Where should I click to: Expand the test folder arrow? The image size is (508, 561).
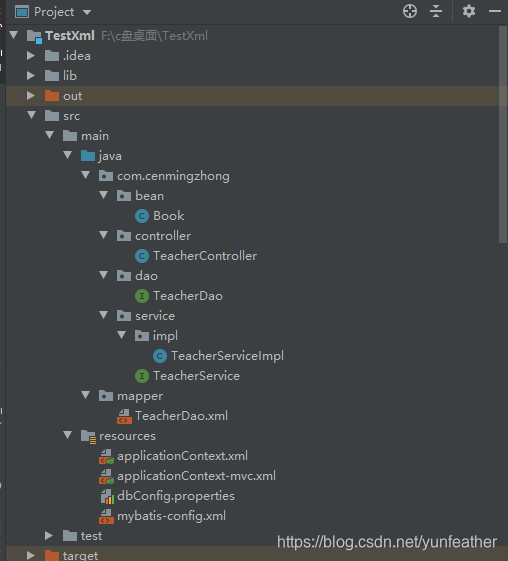tap(49, 536)
